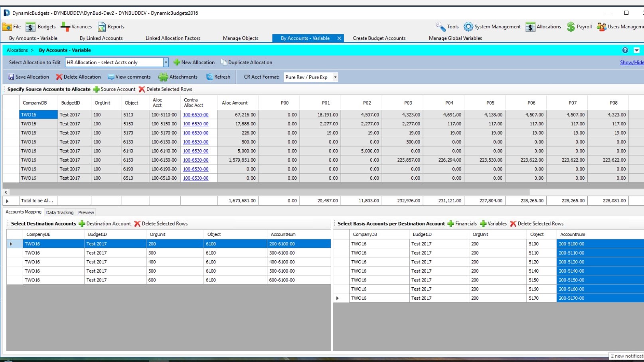The width and height of the screenshot is (644, 362).
Task: Open View comments
Action: pos(129,77)
